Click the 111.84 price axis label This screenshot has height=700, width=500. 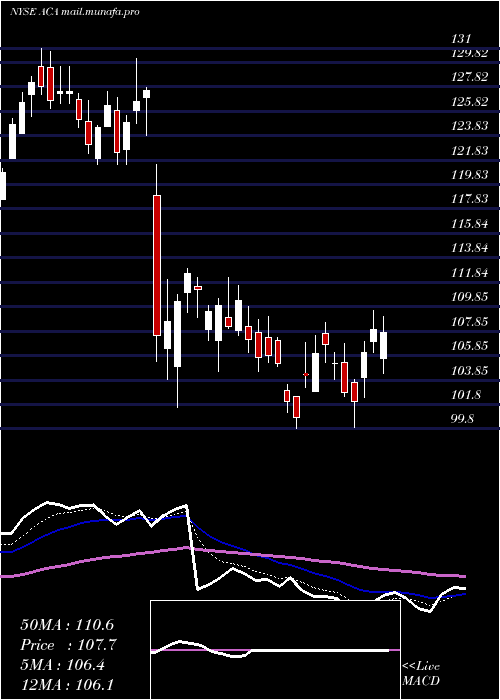469,272
